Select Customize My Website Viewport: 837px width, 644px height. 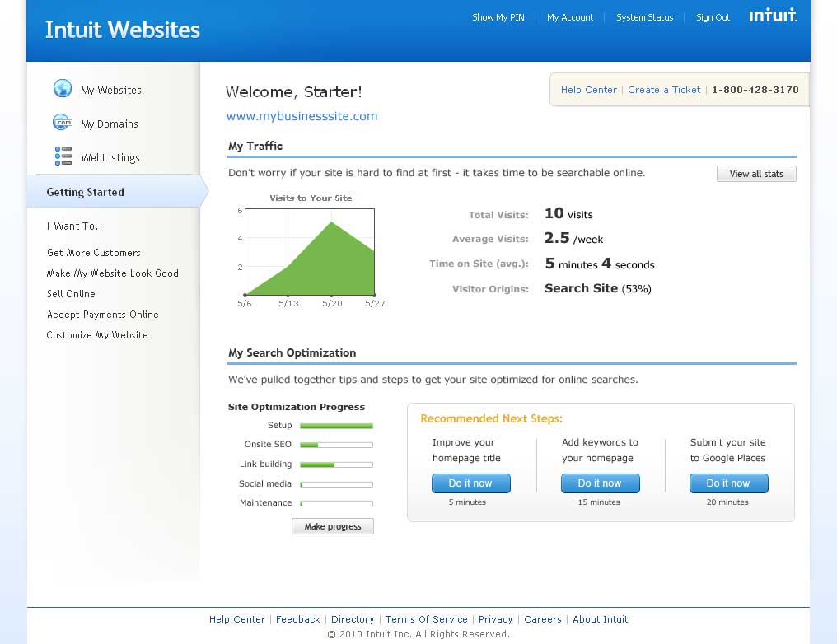tap(97, 335)
